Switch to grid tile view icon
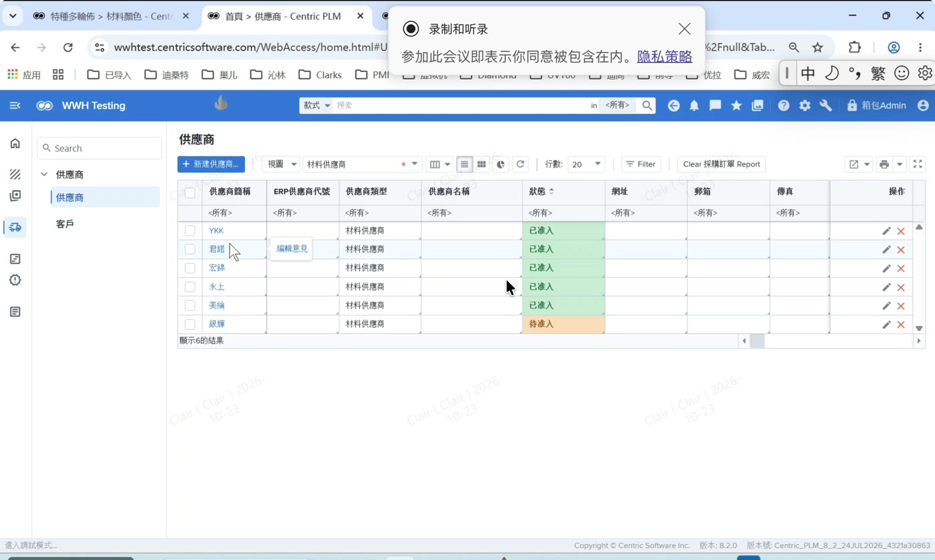The width and height of the screenshot is (935, 560). click(482, 164)
